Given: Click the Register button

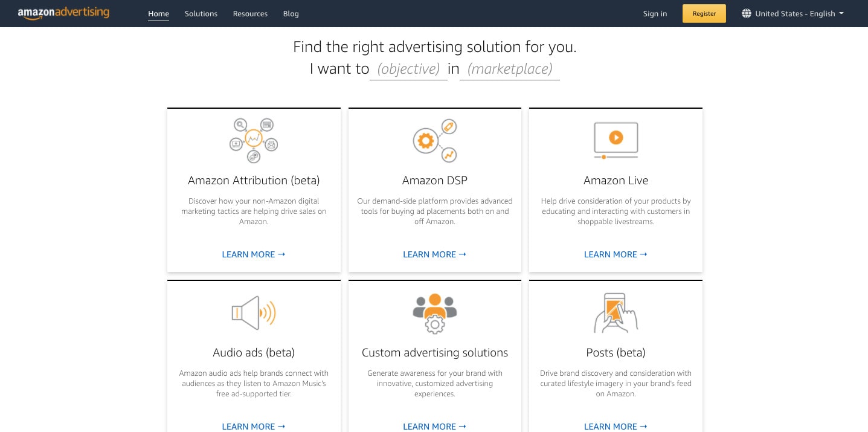Looking at the screenshot, I should (704, 13).
